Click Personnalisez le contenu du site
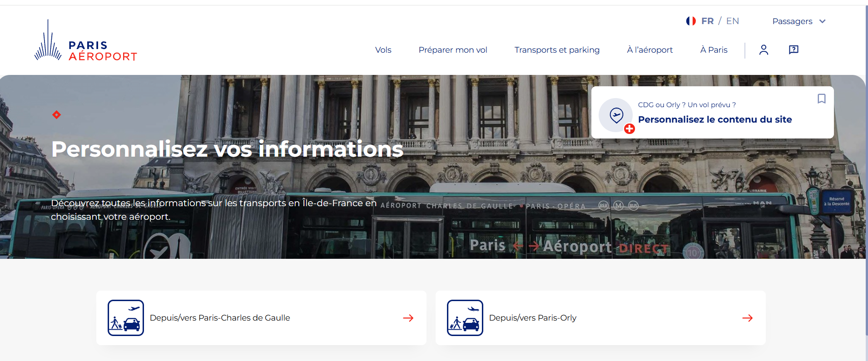 click(x=715, y=119)
